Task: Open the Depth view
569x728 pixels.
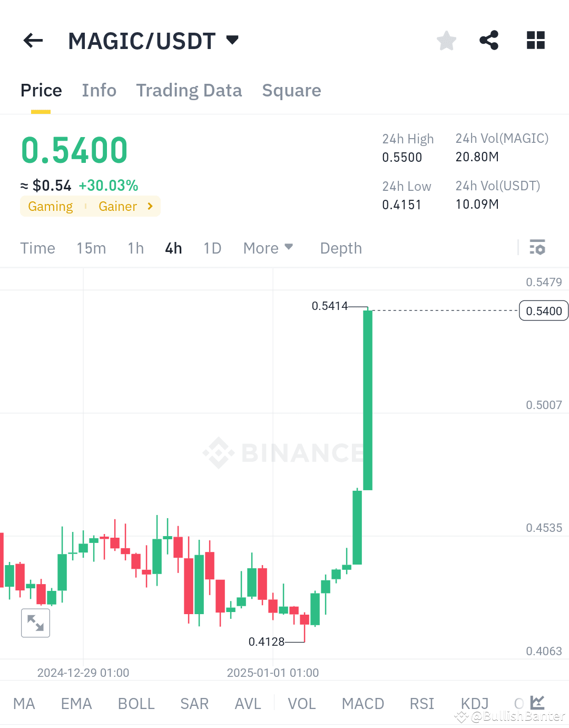Action: pos(340,248)
